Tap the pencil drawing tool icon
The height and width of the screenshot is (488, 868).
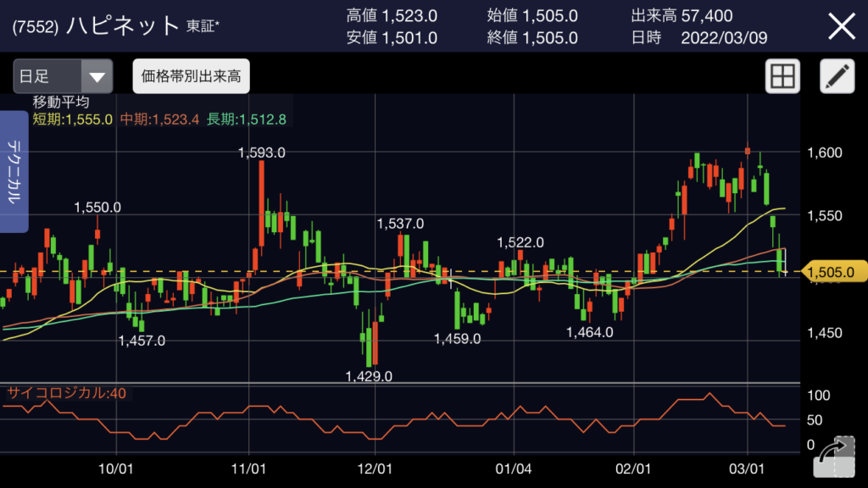coord(837,75)
